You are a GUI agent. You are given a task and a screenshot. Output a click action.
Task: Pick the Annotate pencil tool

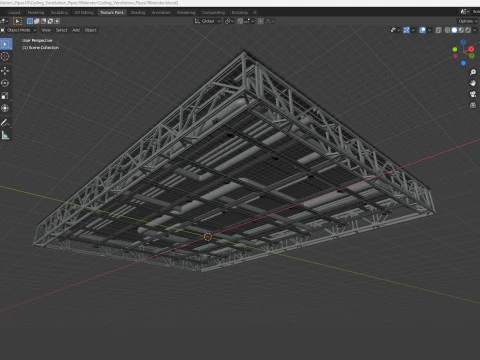5,123
